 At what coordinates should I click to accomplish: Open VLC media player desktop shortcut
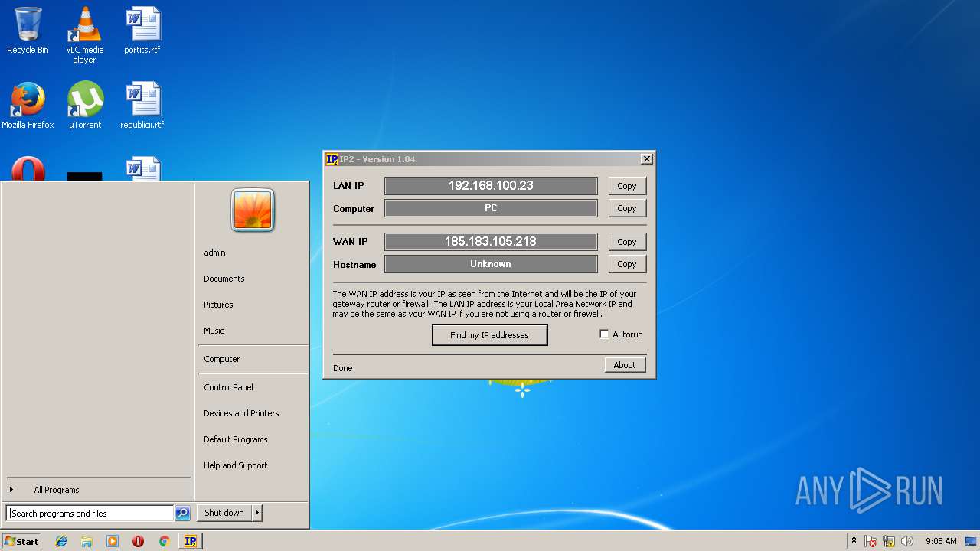point(84,34)
